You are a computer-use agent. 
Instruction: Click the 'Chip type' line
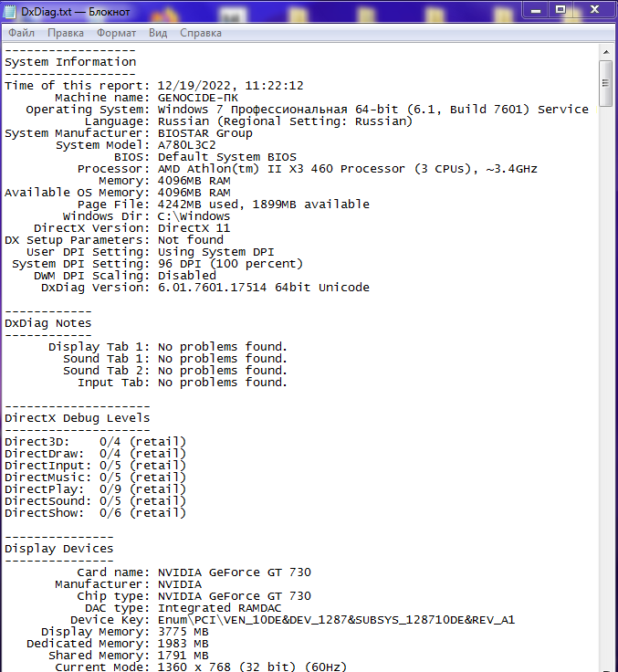coord(194,596)
